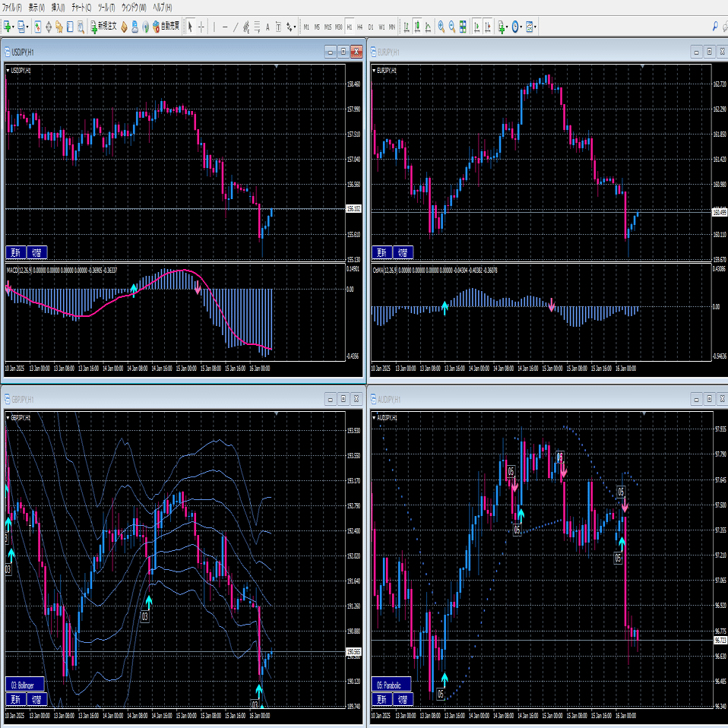Switch chart to bar chart mode
Screen dimensions: 728x728
coord(407,27)
